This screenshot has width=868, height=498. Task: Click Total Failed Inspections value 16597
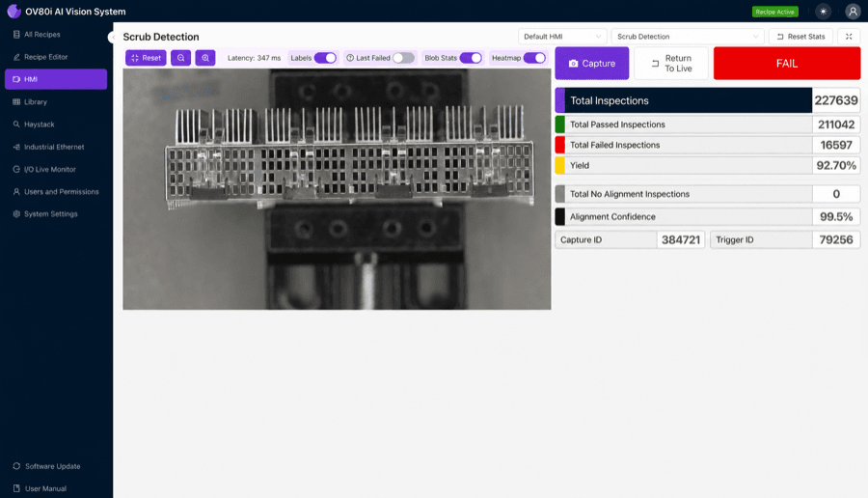coord(836,145)
